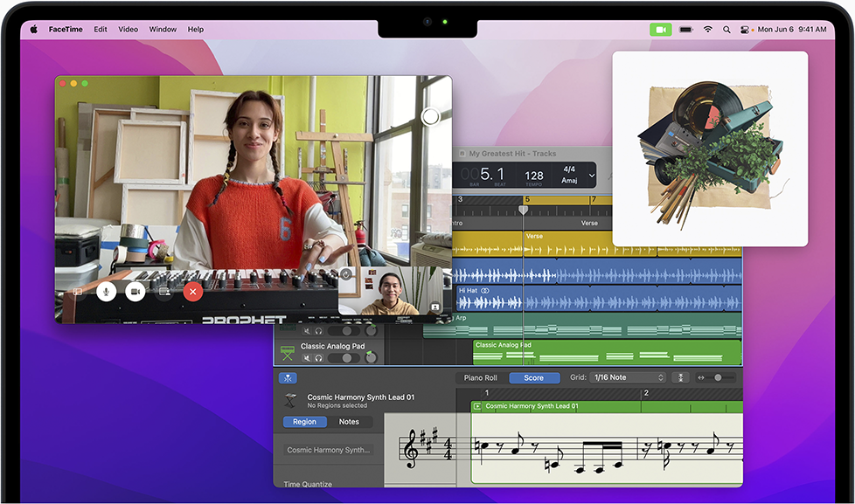Rotate the self-view picture-in-picture
855x504 pixels.
[345, 274]
